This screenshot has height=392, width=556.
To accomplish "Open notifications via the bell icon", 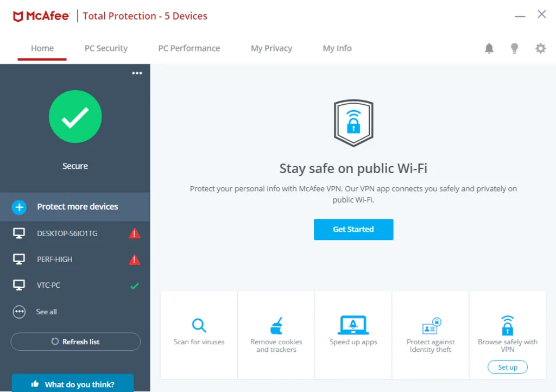I will 489,48.
